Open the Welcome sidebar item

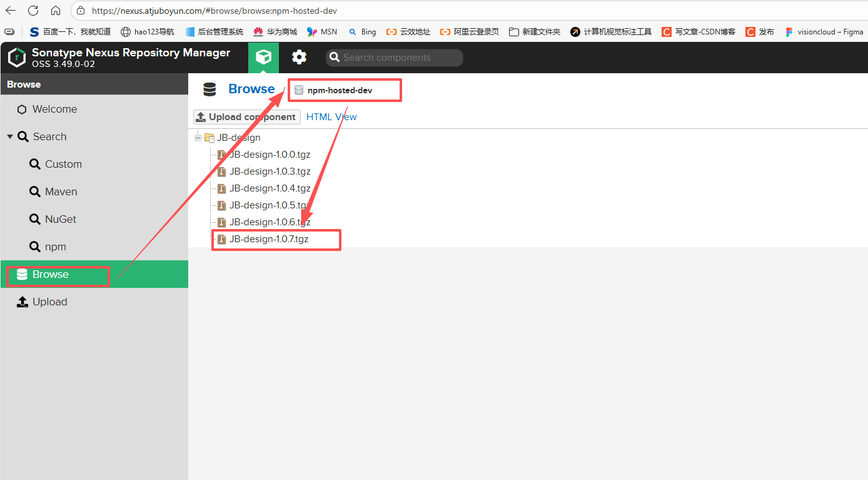[54, 109]
